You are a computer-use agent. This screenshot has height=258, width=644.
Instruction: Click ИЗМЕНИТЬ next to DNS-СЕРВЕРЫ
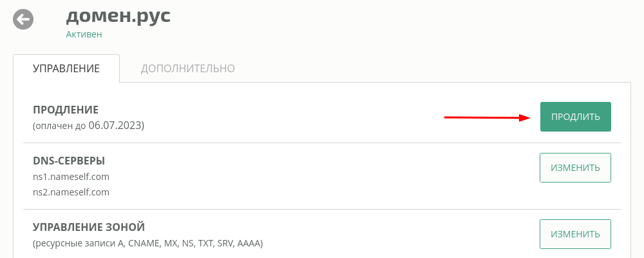pyautogui.click(x=575, y=168)
